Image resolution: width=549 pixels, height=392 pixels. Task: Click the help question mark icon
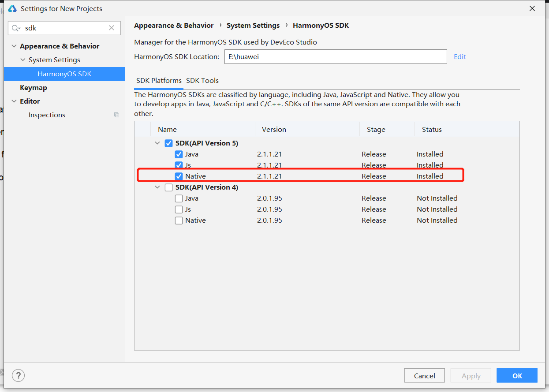(x=18, y=375)
